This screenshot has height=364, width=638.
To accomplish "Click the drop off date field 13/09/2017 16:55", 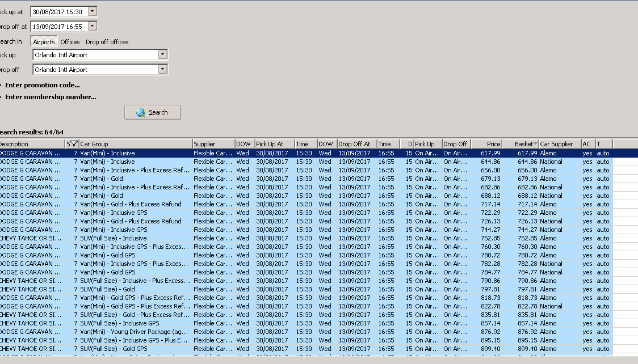I will coord(60,27).
